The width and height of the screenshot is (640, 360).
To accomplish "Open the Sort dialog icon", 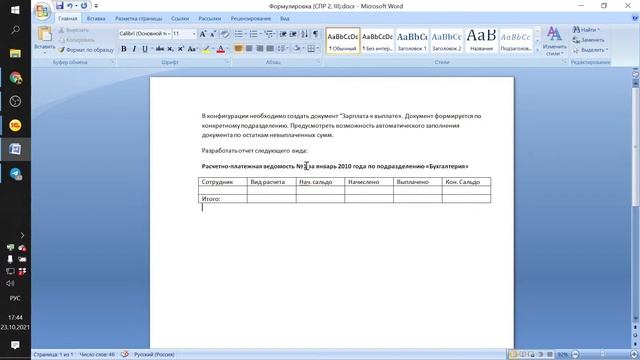I will [x=304, y=34].
